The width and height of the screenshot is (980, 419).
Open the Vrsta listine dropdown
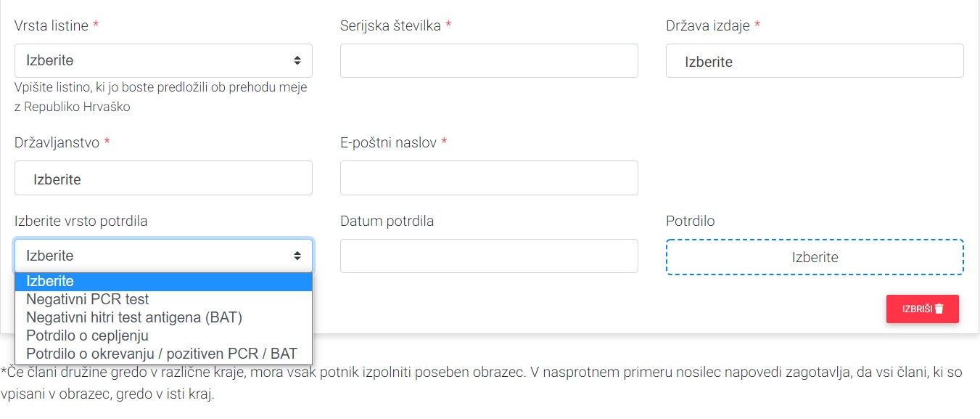(x=163, y=60)
